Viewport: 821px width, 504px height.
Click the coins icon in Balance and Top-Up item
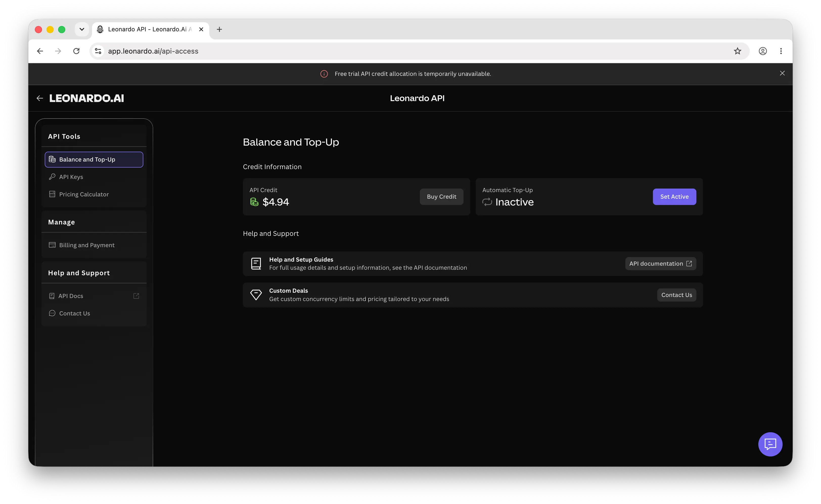52,159
